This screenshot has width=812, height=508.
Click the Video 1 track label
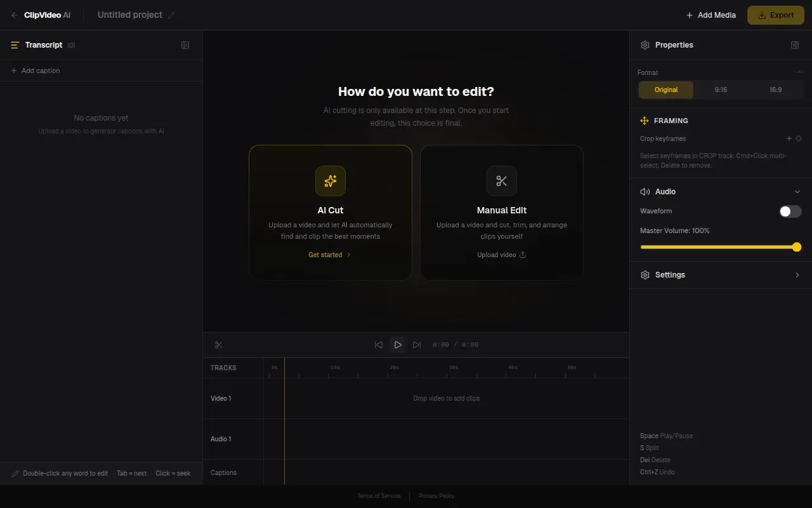221,399
